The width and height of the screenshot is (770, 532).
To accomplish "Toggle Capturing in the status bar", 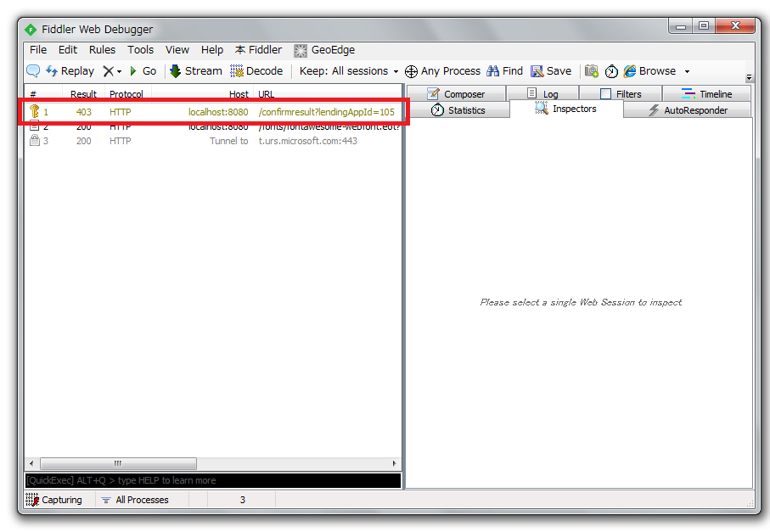I will [x=54, y=500].
